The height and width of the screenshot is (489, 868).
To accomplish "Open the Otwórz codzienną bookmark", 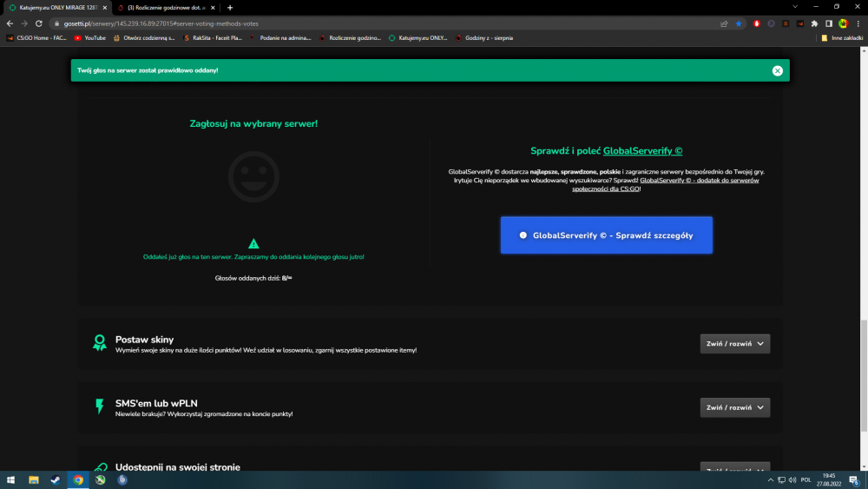I will click(144, 37).
